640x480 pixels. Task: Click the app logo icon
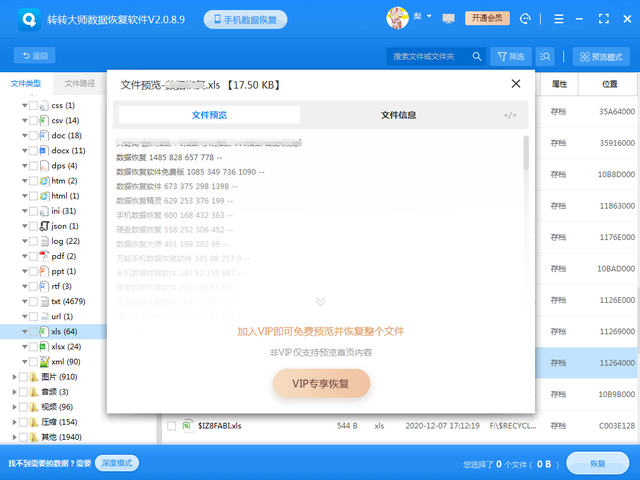click(x=29, y=19)
